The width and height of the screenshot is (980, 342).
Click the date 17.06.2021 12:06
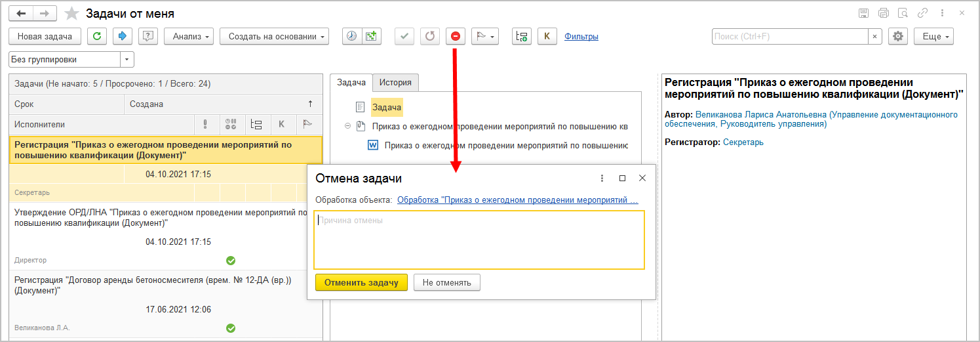(178, 309)
